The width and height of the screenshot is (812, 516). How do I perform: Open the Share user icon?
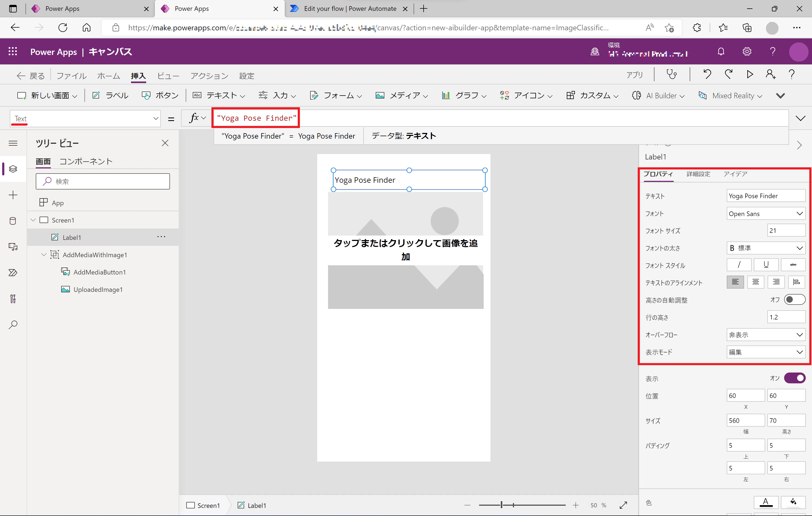[771, 74]
